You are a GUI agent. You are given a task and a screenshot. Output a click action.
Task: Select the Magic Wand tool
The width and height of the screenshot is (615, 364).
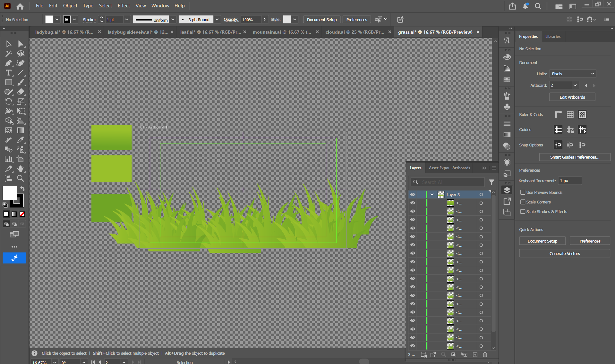[x=9, y=54]
